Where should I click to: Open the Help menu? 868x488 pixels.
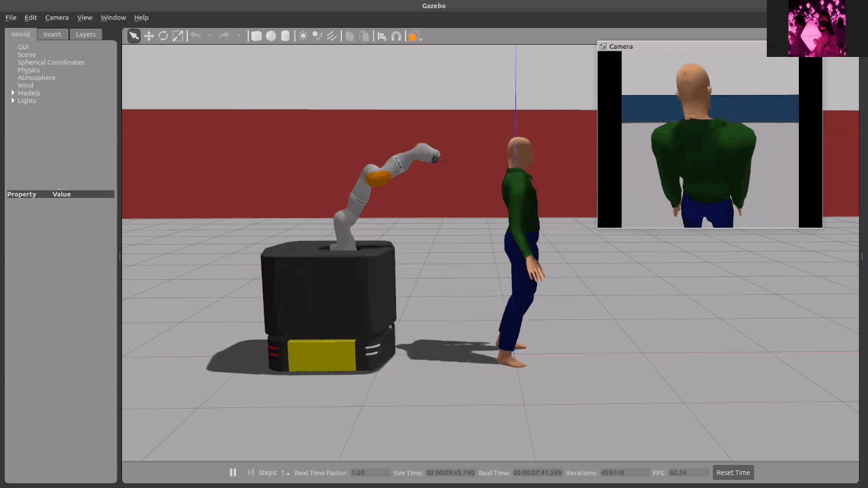141,18
